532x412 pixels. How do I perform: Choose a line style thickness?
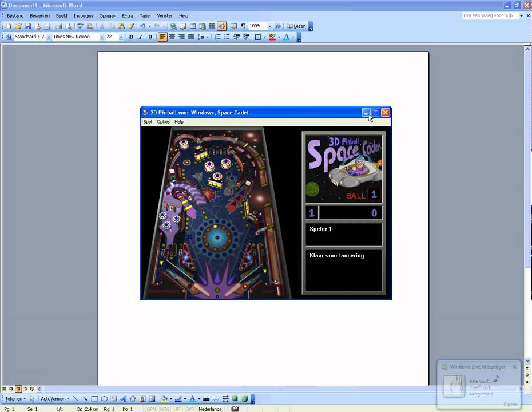pos(206,399)
